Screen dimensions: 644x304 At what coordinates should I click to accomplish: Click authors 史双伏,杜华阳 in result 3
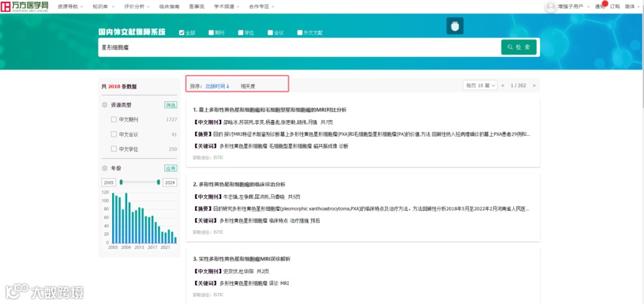[x=238, y=271]
